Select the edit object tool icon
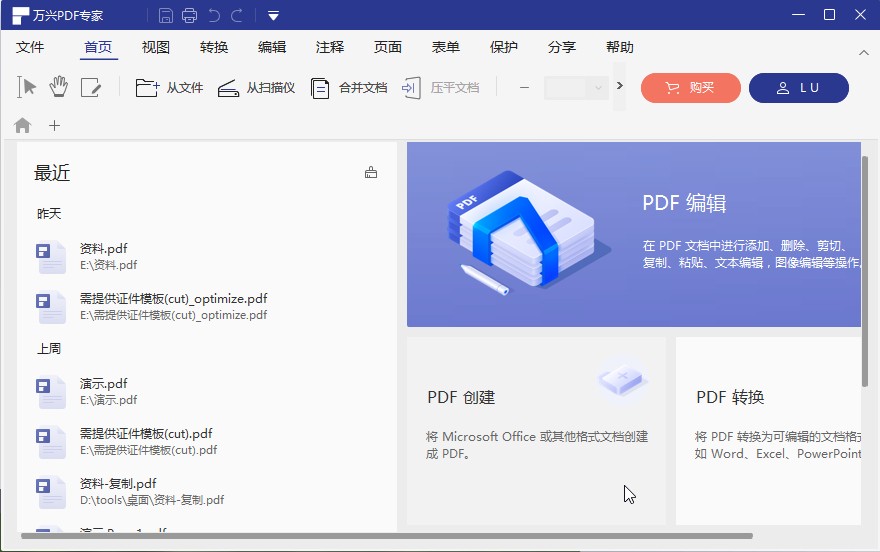Image resolution: width=880 pixels, height=552 pixels. point(91,88)
